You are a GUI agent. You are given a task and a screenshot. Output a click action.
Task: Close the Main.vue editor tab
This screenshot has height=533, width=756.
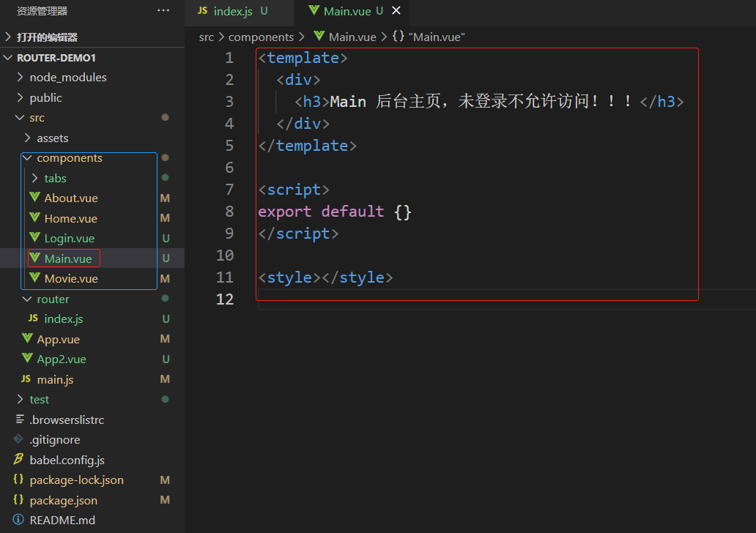(x=396, y=10)
